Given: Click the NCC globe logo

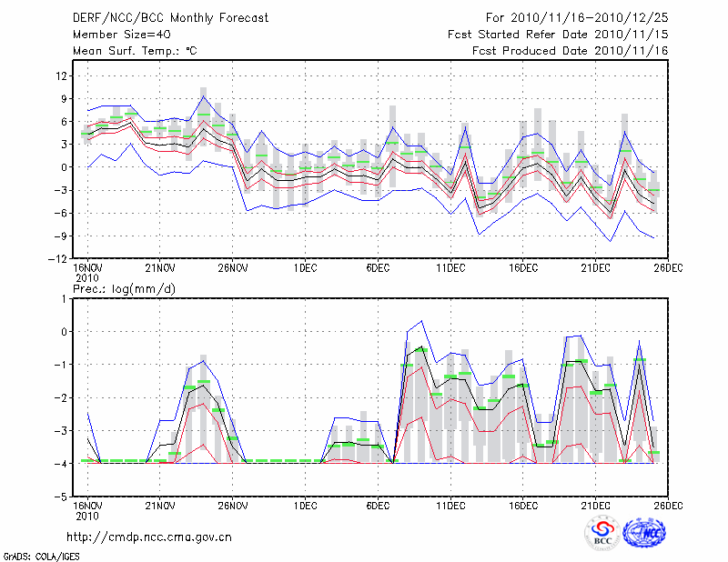Looking at the screenshot, I should (x=644, y=533).
